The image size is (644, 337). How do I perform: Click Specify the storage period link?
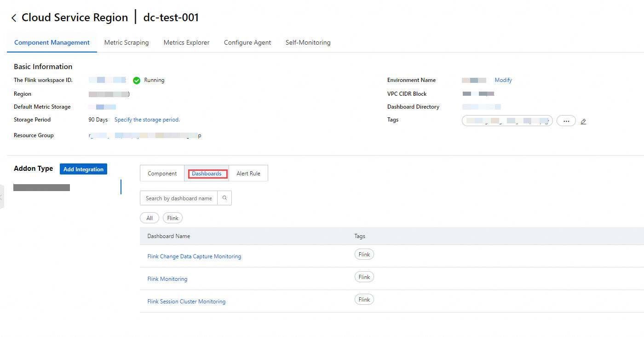147,120
